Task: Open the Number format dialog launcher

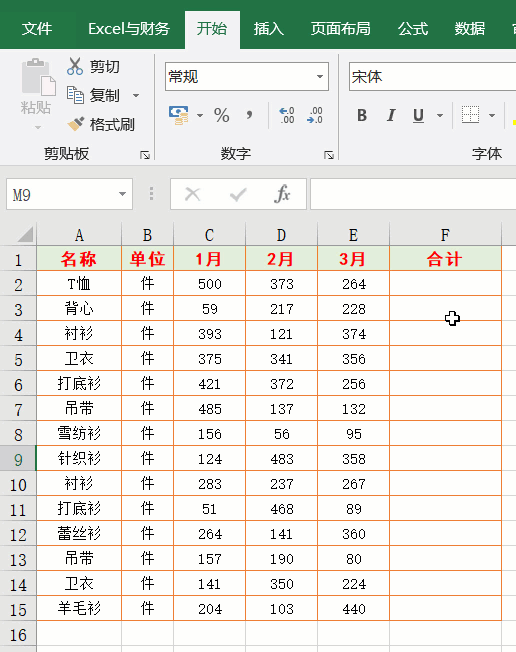Action: click(x=329, y=155)
